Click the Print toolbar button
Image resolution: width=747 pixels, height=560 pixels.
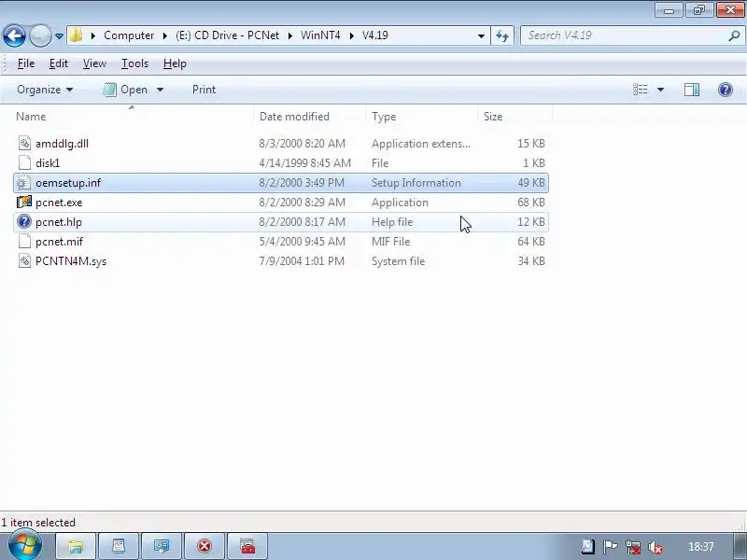tap(204, 90)
